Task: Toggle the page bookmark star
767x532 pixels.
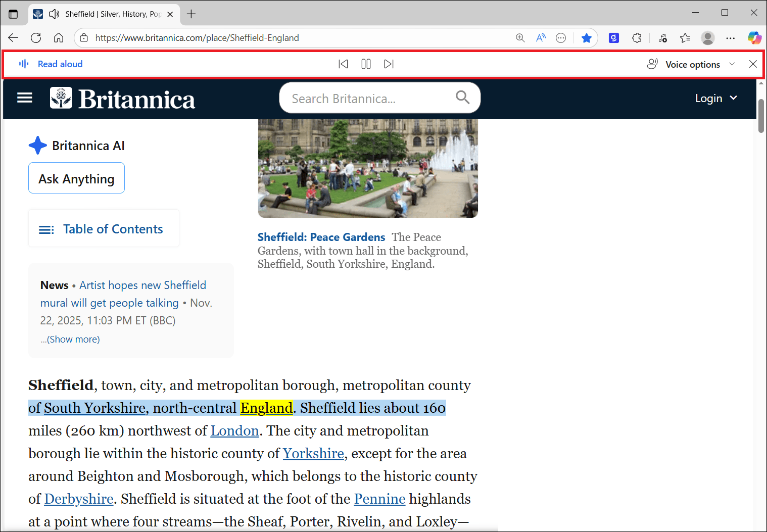Action: coord(586,37)
